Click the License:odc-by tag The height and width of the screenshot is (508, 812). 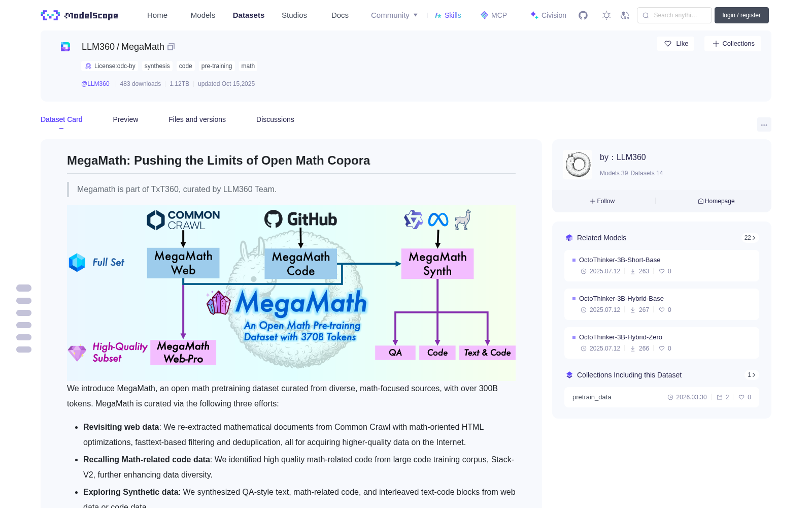[x=110, y=66]
